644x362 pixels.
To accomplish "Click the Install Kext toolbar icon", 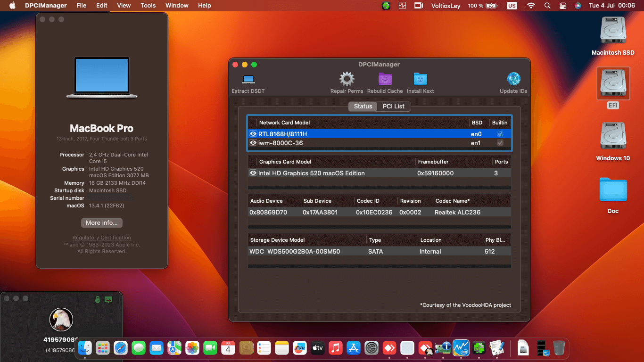I will pos(420,79).
